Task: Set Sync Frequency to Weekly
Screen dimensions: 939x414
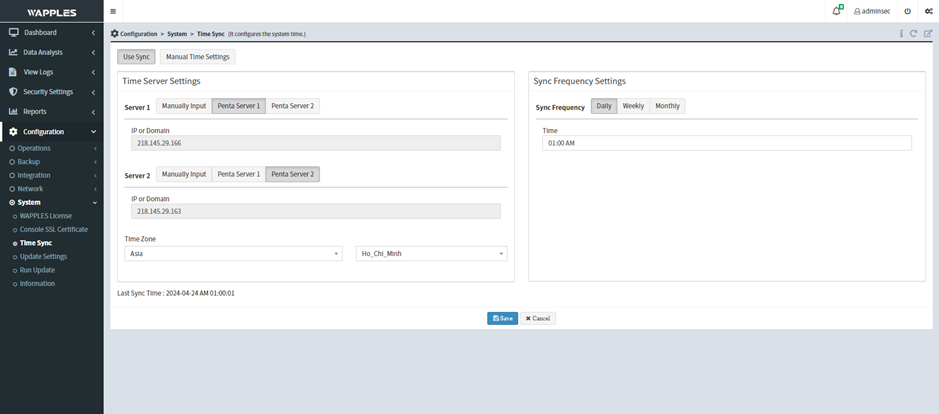Action: point(633,106)
